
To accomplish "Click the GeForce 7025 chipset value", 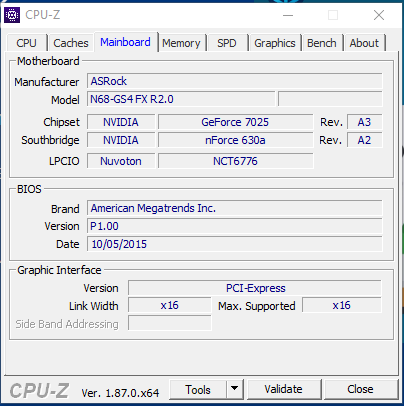I will (235, 122).
